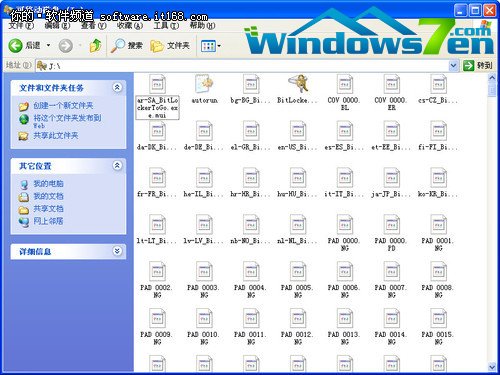Click the file name label it-IT_Bi...

click(344, 194)
